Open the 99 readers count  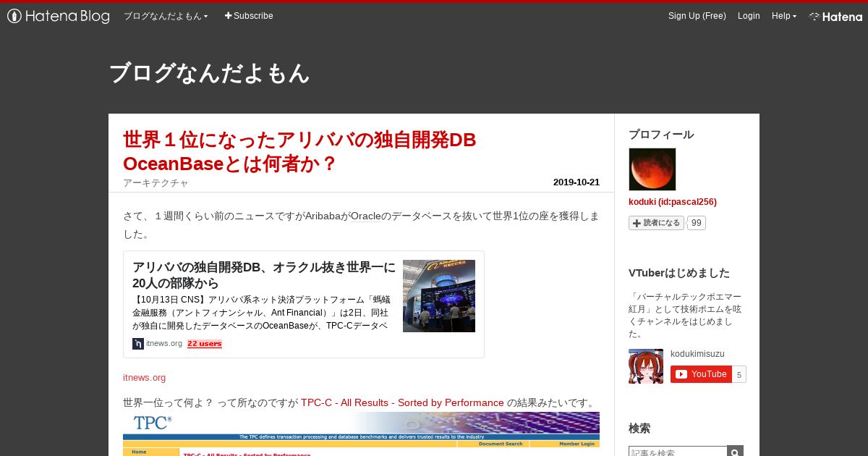(697, 223)
